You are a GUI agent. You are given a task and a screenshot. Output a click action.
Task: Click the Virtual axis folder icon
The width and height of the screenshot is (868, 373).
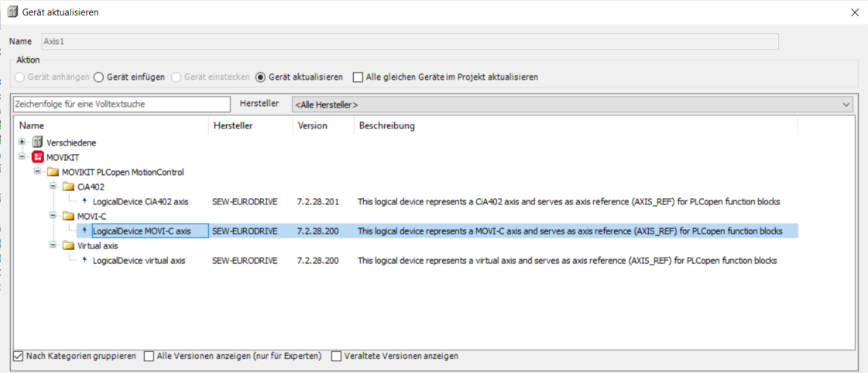tap(68, 245)
